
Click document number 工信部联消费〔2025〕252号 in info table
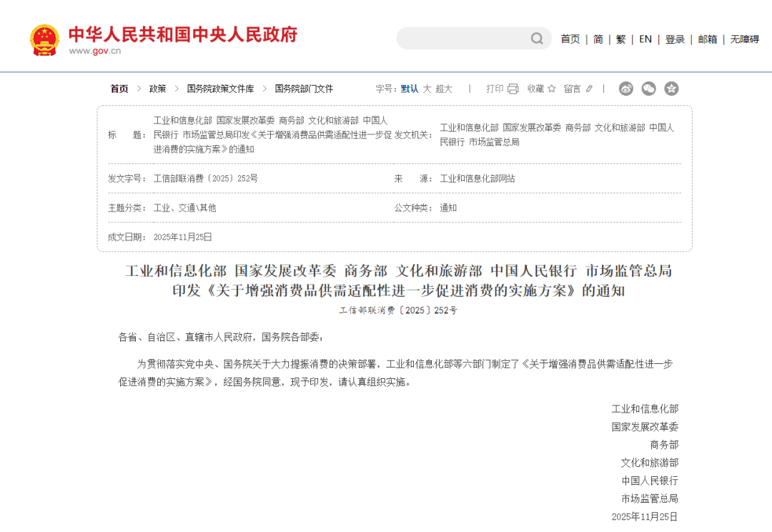pyautogui.click(x=205, y=178)
